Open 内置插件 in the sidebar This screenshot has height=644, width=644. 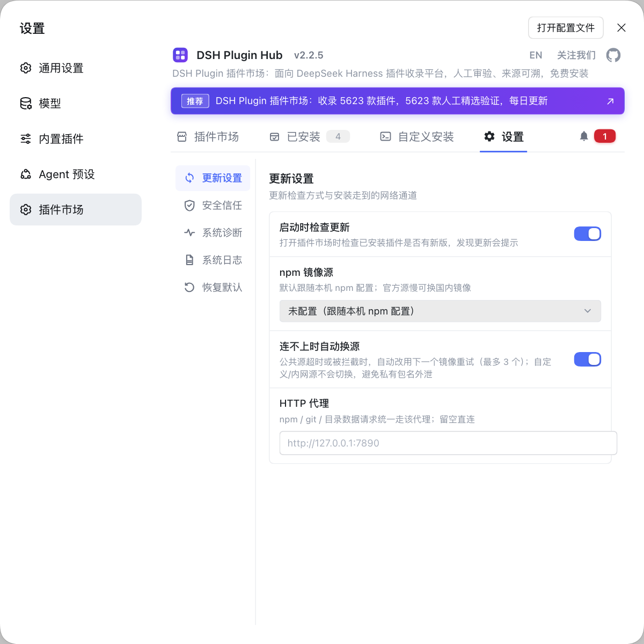click(x=76, y=138)
